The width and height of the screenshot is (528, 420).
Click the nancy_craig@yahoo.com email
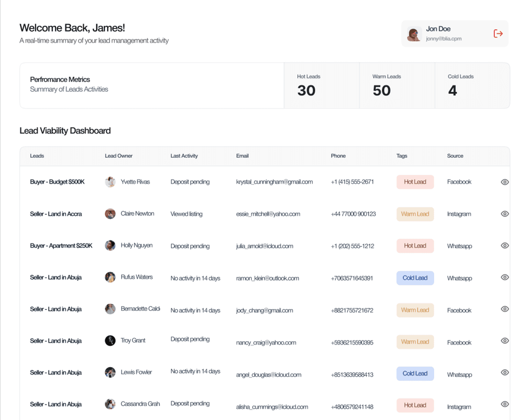point(265,343)
